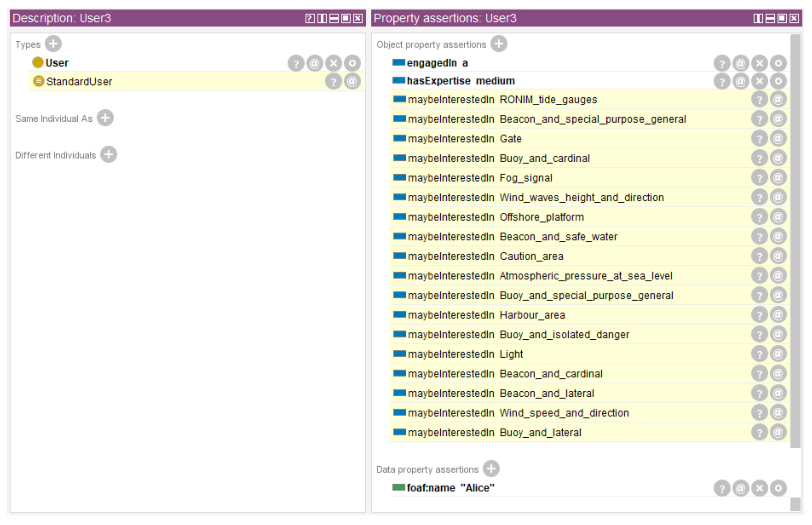Viewport: 812px width, 525px height.
Task: Open annotations for maybeInterestedIn Fog_signal
Action: point(778,178)
